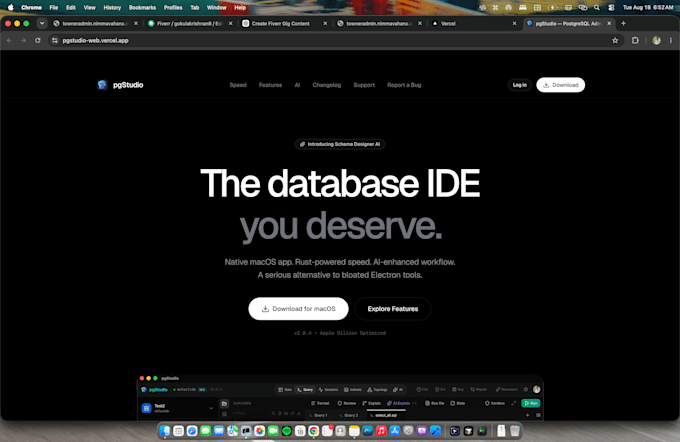Image resolution: width=680 pixels, height=442 pixels.
Task: Open the Chrome application menu
Action: [31, 7]
